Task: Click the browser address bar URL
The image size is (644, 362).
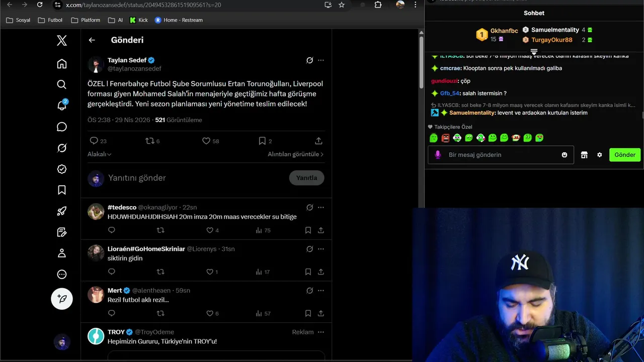Action: click(143, 5)
